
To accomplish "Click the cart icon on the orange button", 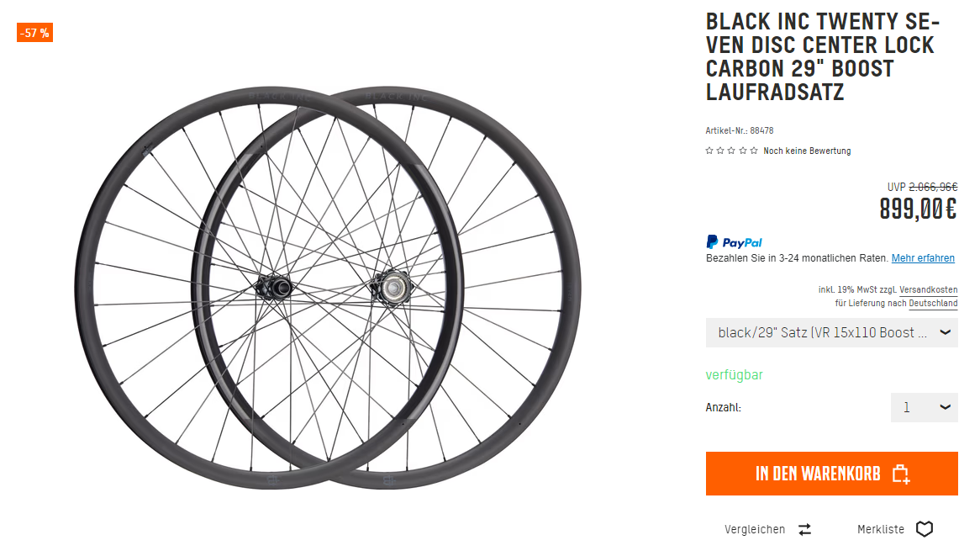I will (900, 474).
